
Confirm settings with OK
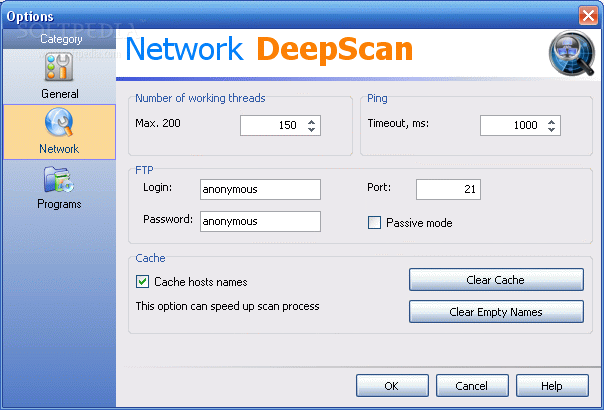pos(392,386)
